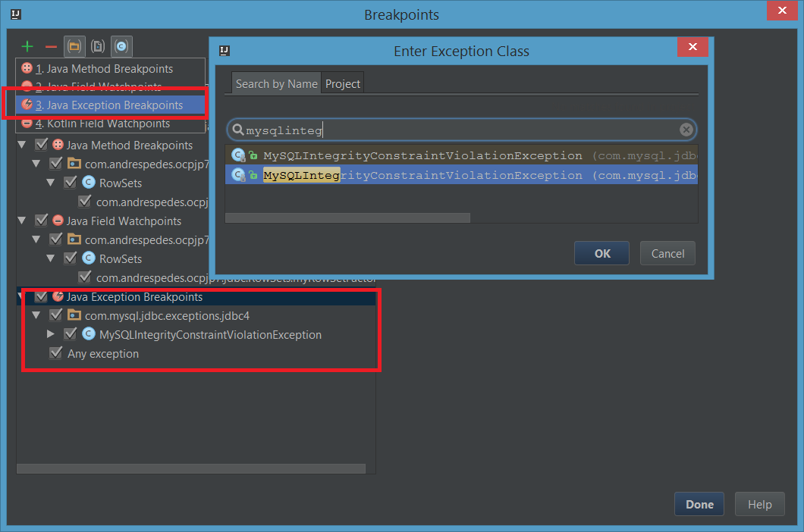Toggle RowSets checkbox under Java Field Watchpoints
This screenshot has width=804, height=532.
pos(71,258)
